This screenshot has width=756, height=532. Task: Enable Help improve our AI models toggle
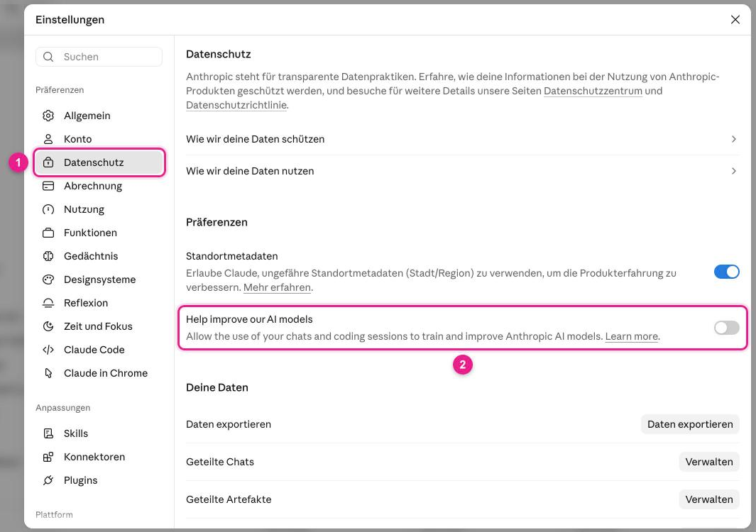727,328
